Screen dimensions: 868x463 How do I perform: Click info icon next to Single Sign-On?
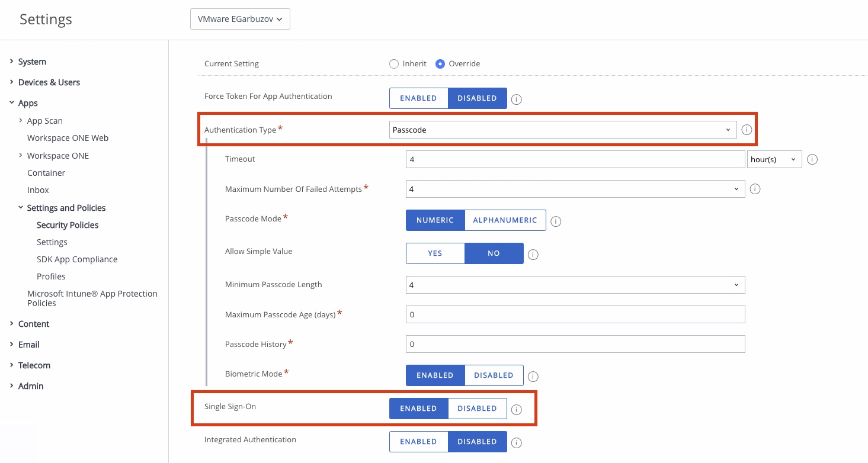click(517, 409)
